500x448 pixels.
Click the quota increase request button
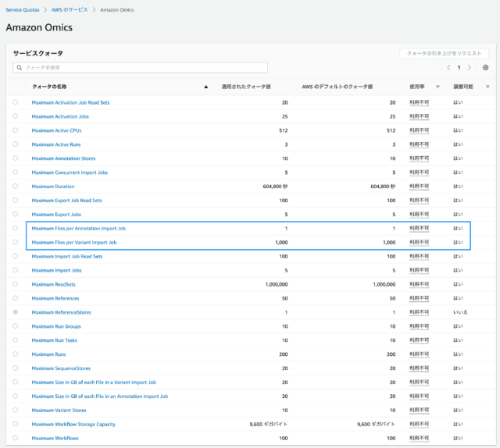pos(444,53)
